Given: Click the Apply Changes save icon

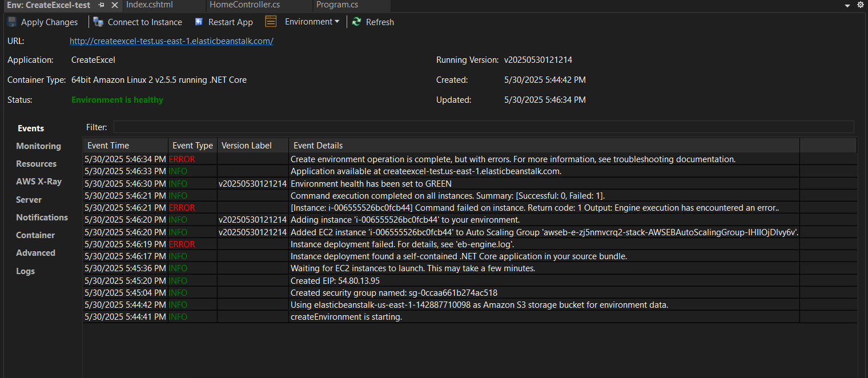Looking at the screenshot, I should pyautogui.click(x=12, y=22).
